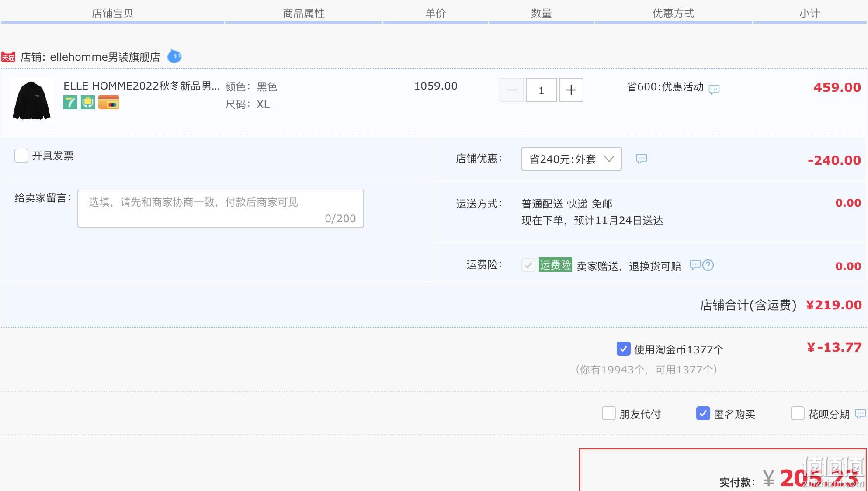Image resolution: width=868 pixels, height=491 pixels.
Task: Enable 朋友代付 friend pay checkbox
Action: (x=609, y=413)
